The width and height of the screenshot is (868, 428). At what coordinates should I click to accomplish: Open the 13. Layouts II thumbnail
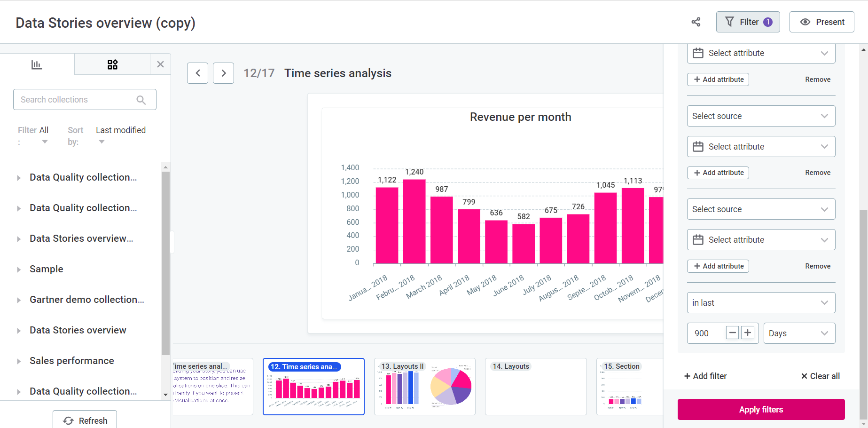pos(425,387)
